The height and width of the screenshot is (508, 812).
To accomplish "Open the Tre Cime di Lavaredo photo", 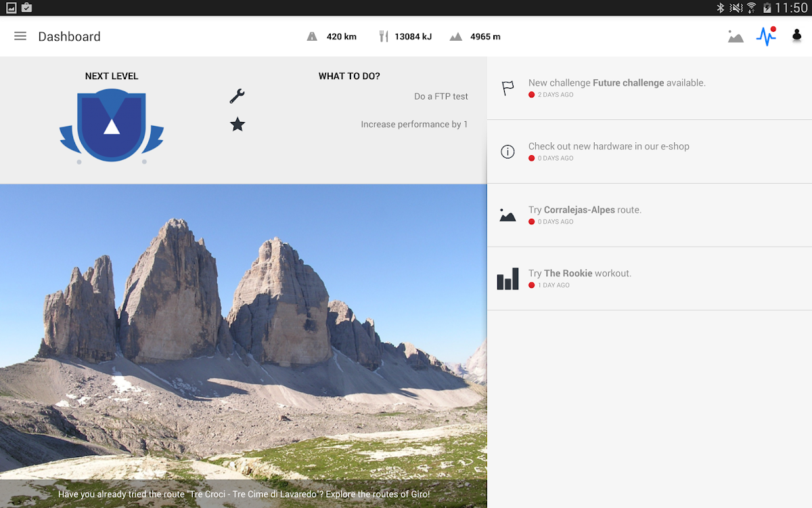I will (x=244, y=325).
